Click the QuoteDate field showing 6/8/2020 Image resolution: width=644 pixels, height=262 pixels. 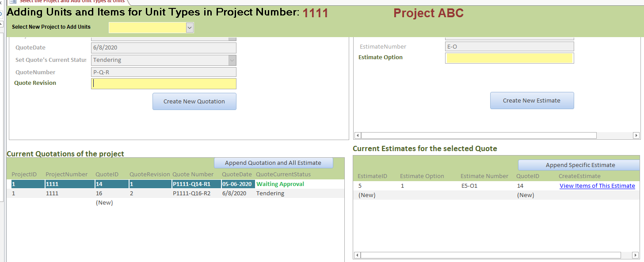(x=164, y=48)
